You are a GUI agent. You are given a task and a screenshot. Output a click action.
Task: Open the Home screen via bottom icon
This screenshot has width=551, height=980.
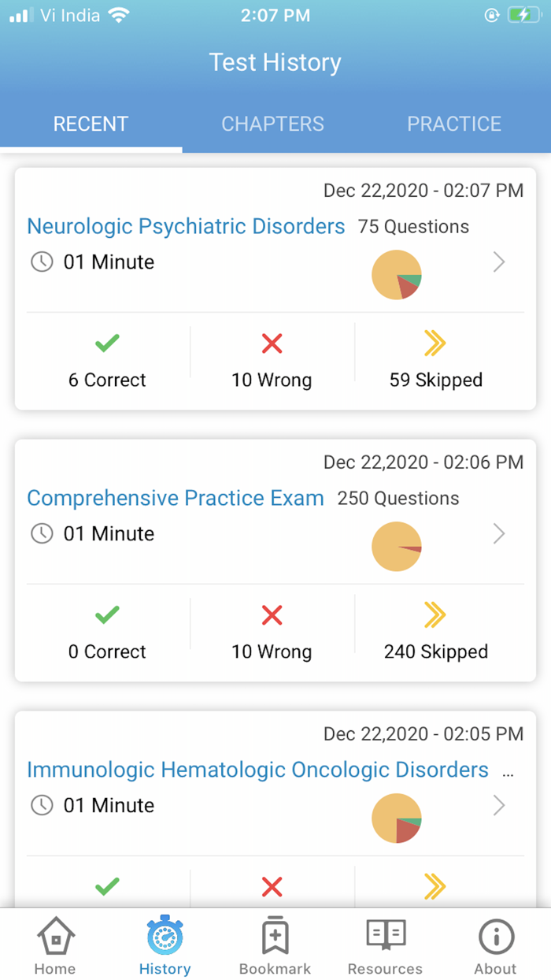click(54, 937)
